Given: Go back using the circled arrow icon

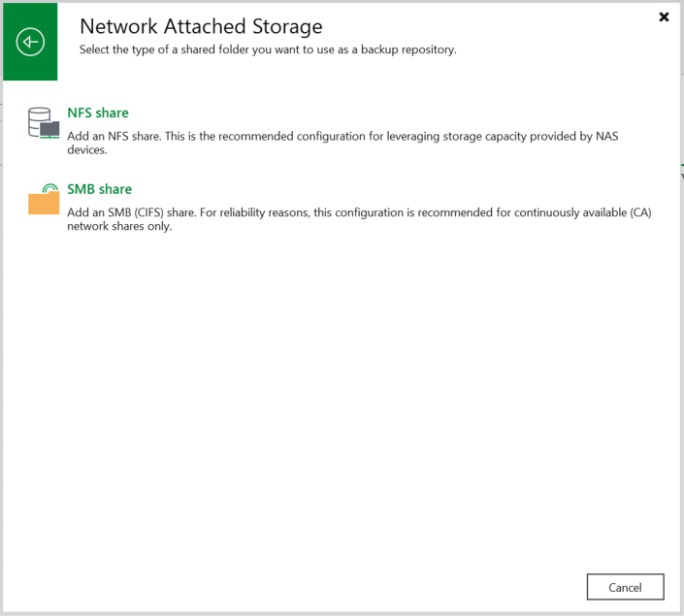Looking at the screenshot, I should (30, 42).
